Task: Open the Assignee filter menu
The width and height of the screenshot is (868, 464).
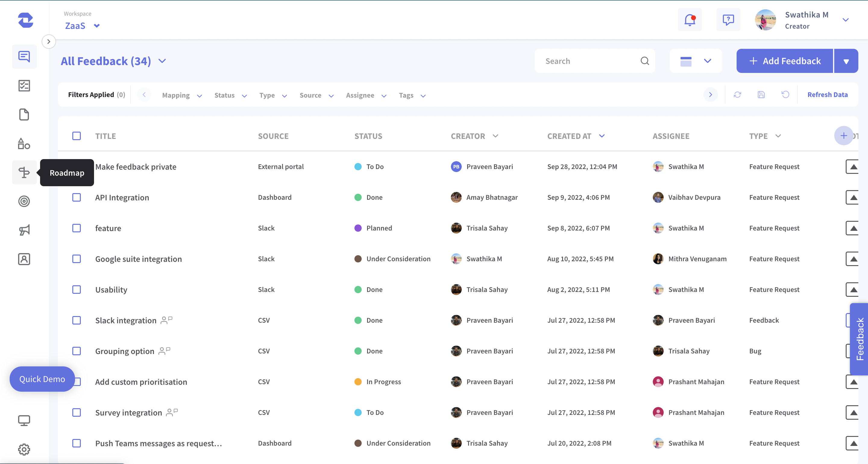Action: tap(366, 95)
